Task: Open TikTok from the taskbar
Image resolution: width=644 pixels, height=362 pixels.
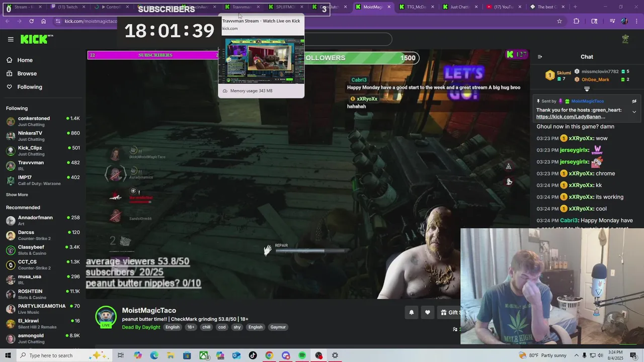Action: pyautogui.click(x=253, y=355)
